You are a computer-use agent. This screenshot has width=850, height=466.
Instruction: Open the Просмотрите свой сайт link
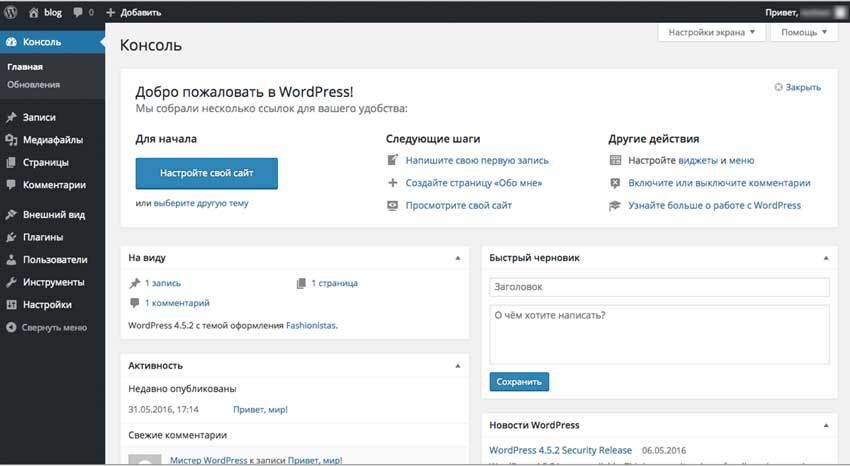coord(459,205)
